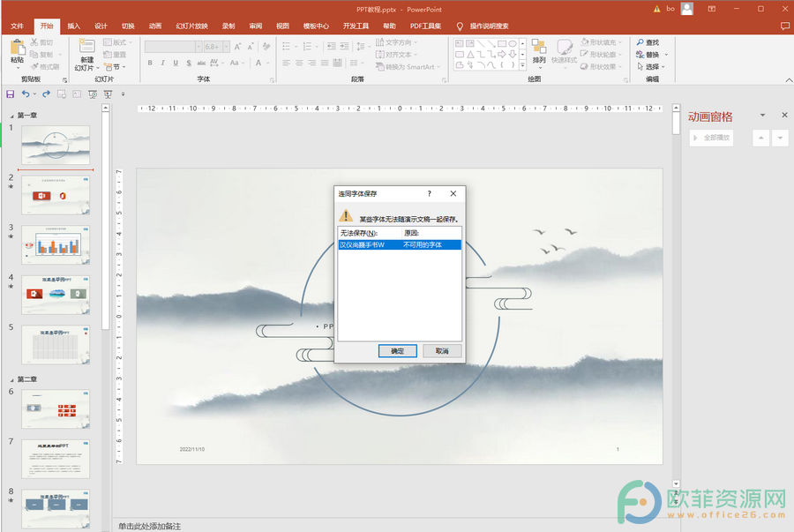Click OK (确定) in the font dialog
The height and width of the screenshot is (532, 794).
click(x=398, y=351)
